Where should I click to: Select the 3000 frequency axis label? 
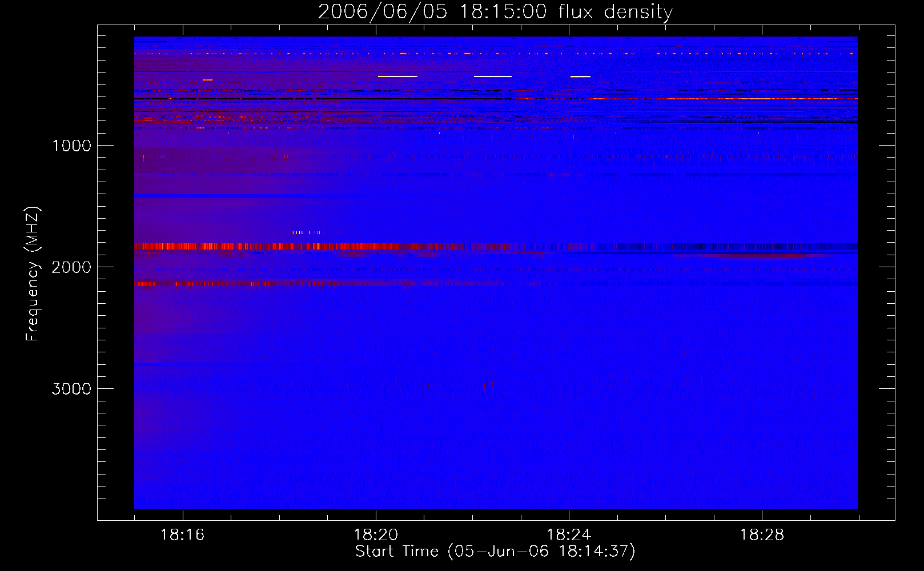click(x=71, y=389)
